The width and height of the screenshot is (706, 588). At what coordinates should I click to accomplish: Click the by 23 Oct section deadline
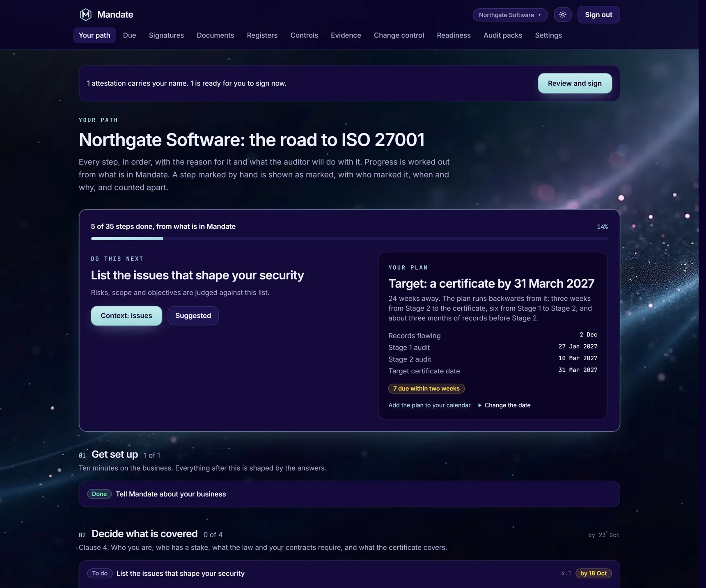click(x=604, y=535)
